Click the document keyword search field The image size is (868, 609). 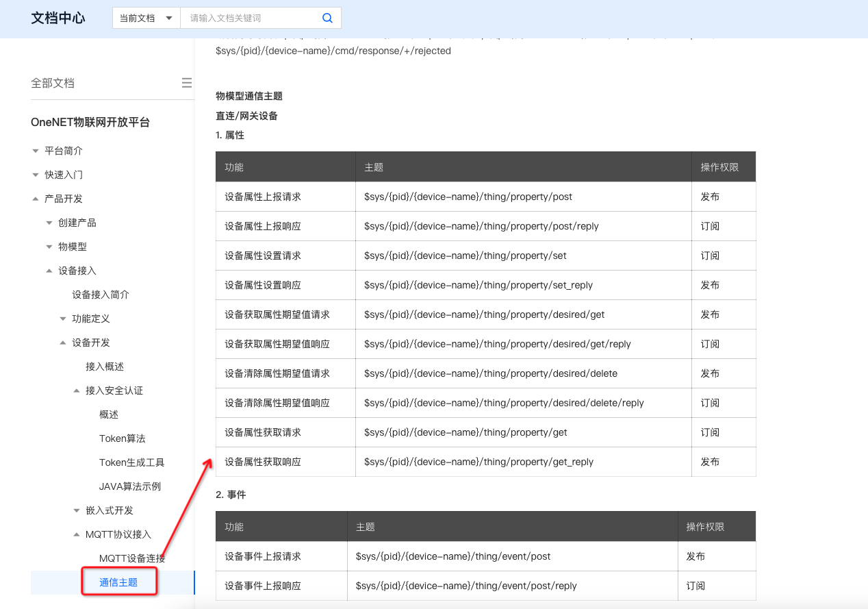click(250, 18)
